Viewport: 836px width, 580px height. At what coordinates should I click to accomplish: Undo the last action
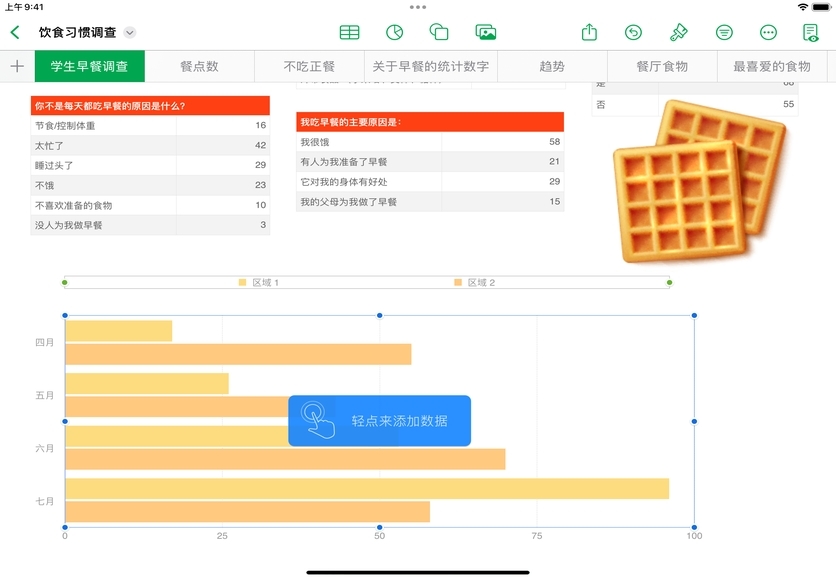(x=633, y=33)
